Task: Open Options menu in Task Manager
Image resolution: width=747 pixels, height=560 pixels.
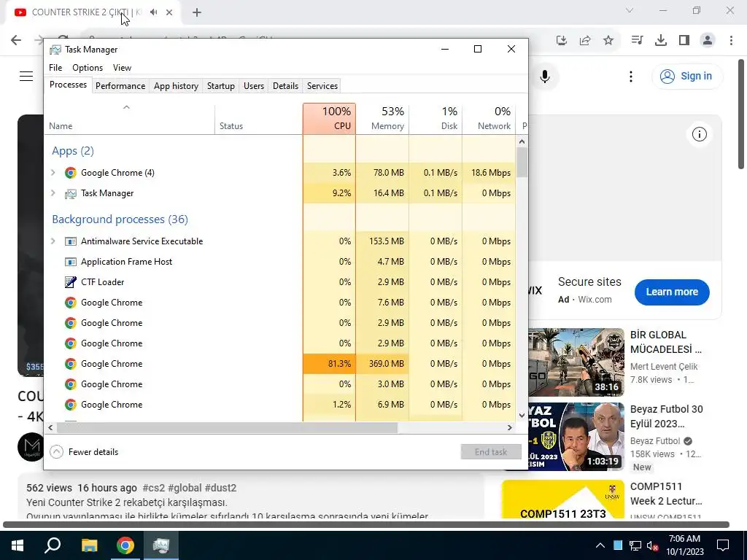Action: point(88,68)
